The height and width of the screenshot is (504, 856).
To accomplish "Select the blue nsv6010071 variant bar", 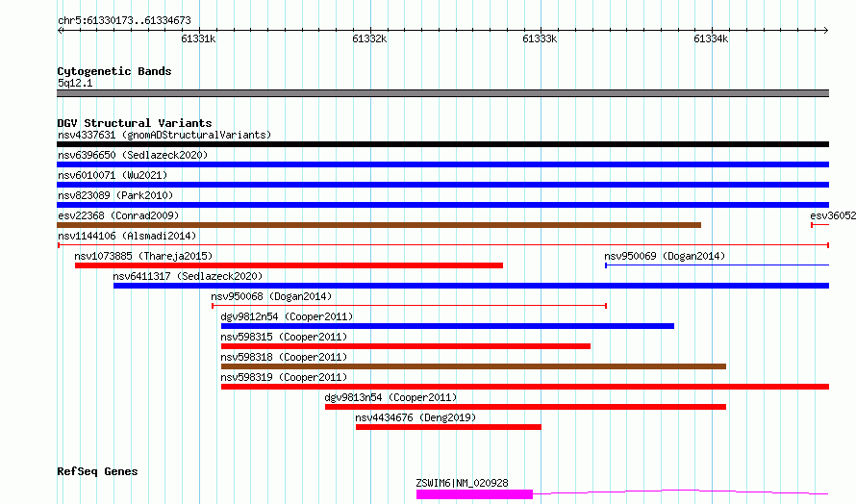I will coord(442,185).
